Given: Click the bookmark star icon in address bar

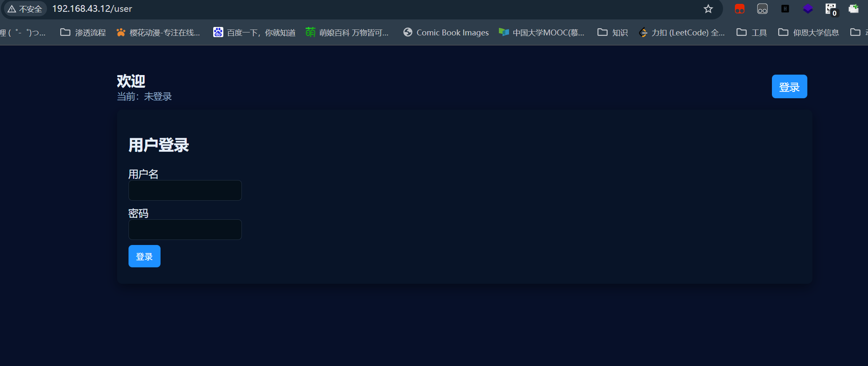Looking at the screenshot, I should click(x=708, y=9).
